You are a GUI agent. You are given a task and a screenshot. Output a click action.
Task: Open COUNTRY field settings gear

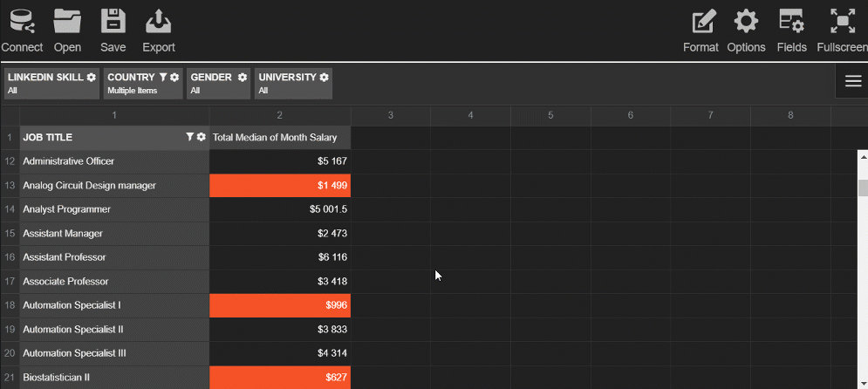(174, 78)
